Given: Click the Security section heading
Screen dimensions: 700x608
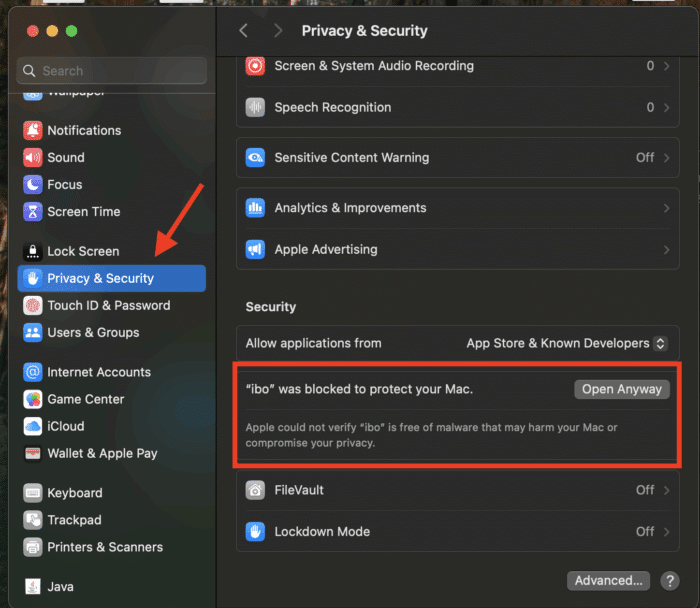Looking at the screenshot, I should tap(271, 307).
